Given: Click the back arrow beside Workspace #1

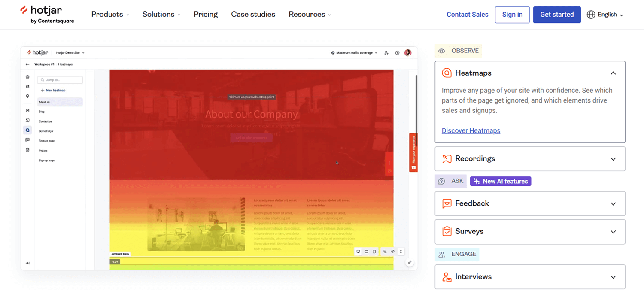Looking at the screenshot, I should (27, 64).
